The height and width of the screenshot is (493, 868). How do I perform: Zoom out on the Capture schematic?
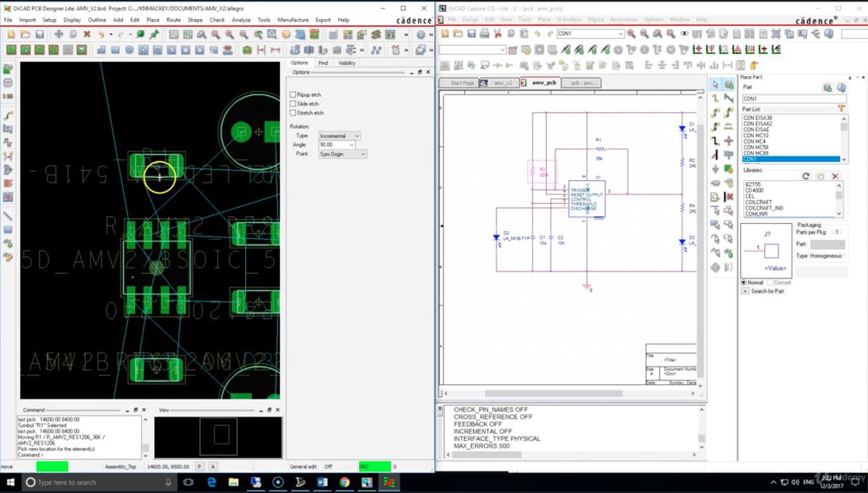pos(644,34)
